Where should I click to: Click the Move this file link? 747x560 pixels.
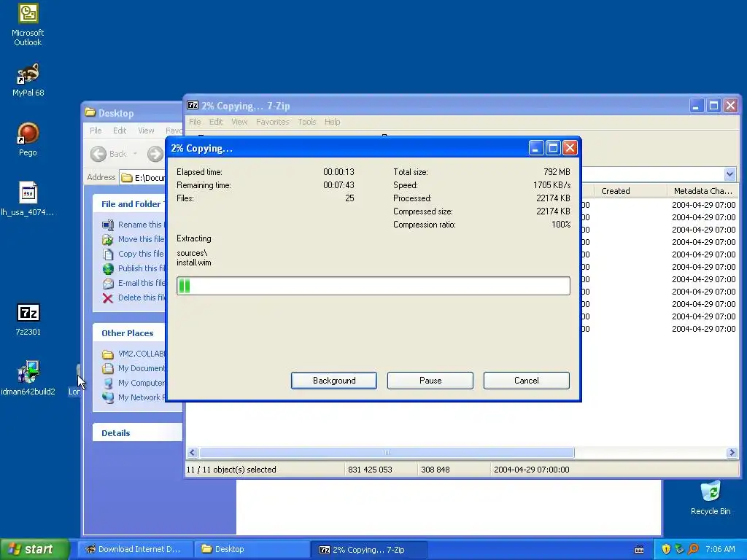pos(141,239)
